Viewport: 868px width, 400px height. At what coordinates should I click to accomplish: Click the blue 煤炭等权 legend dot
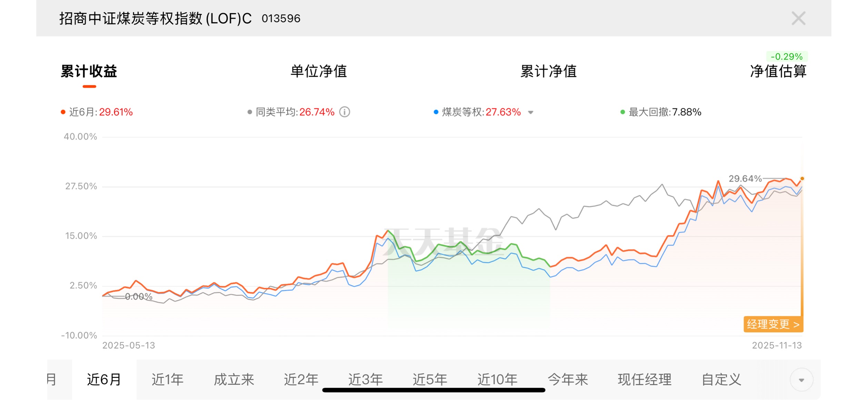436,112
